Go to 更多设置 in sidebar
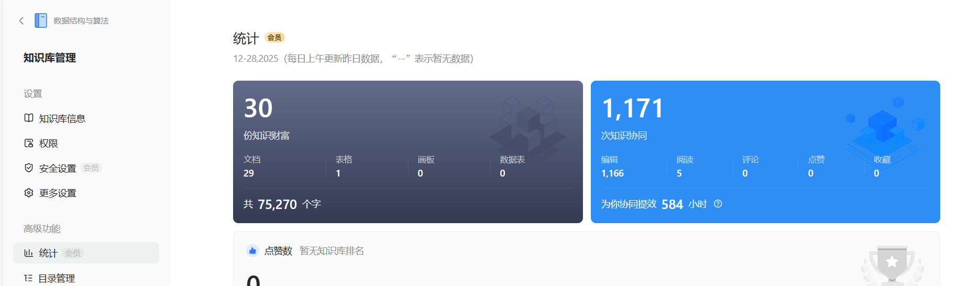The height and width of the screenshot is (286, 980). pos(58,193)
